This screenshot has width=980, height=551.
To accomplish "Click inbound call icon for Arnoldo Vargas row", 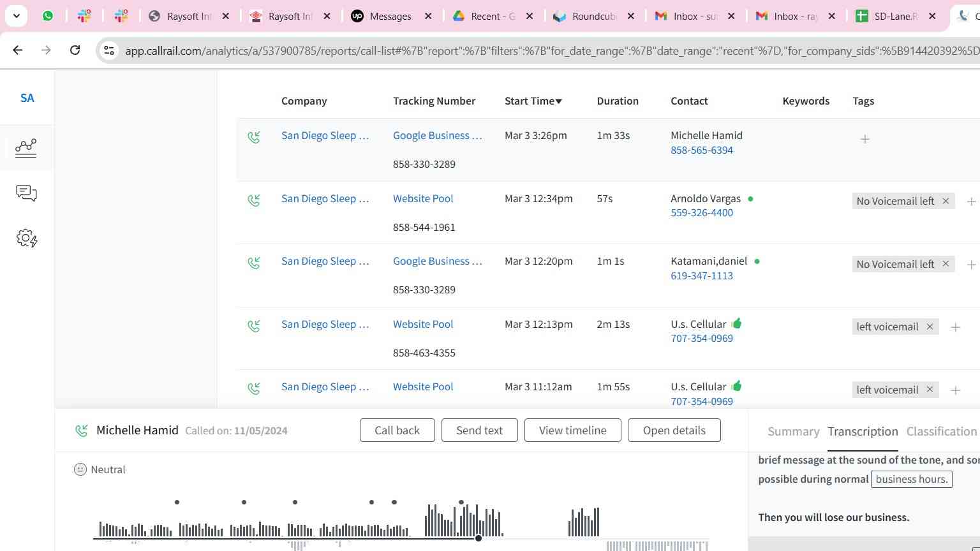I will [x=254, y=200].
